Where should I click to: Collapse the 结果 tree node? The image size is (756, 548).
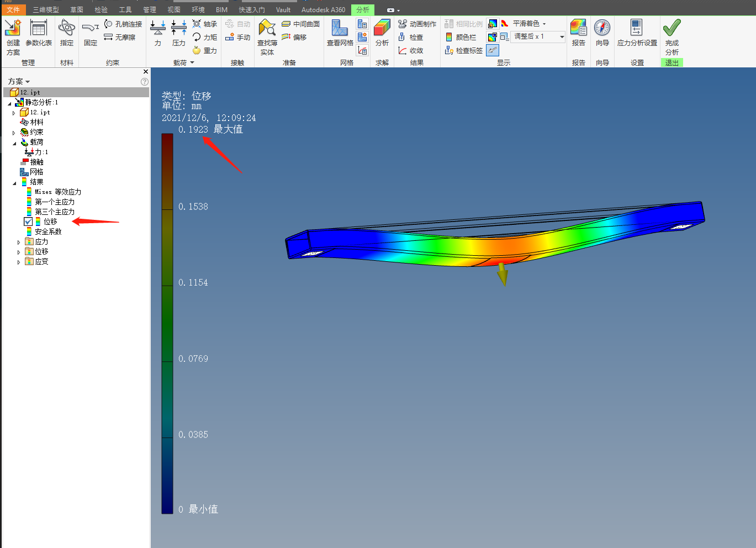tap(14, 182)
